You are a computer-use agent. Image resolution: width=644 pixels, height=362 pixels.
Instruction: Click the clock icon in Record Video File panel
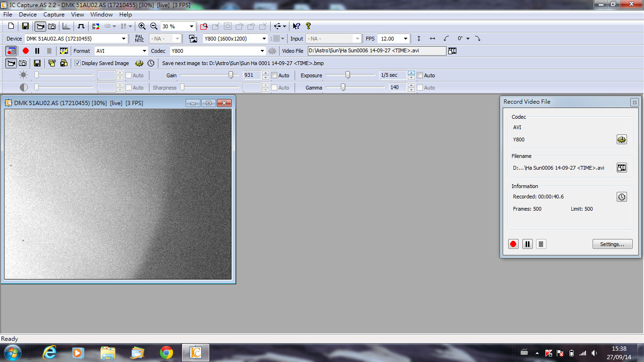[622, 197]
